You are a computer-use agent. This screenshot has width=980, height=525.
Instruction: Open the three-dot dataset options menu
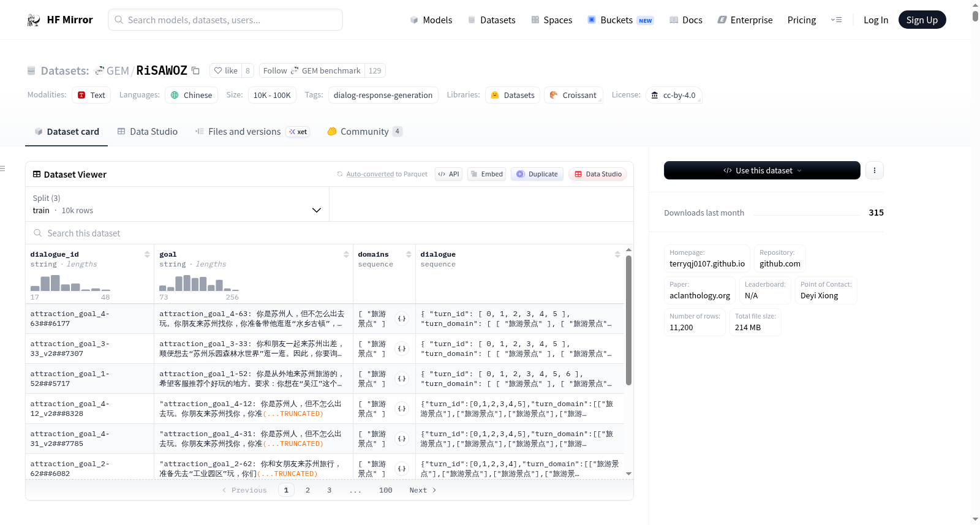875,170
